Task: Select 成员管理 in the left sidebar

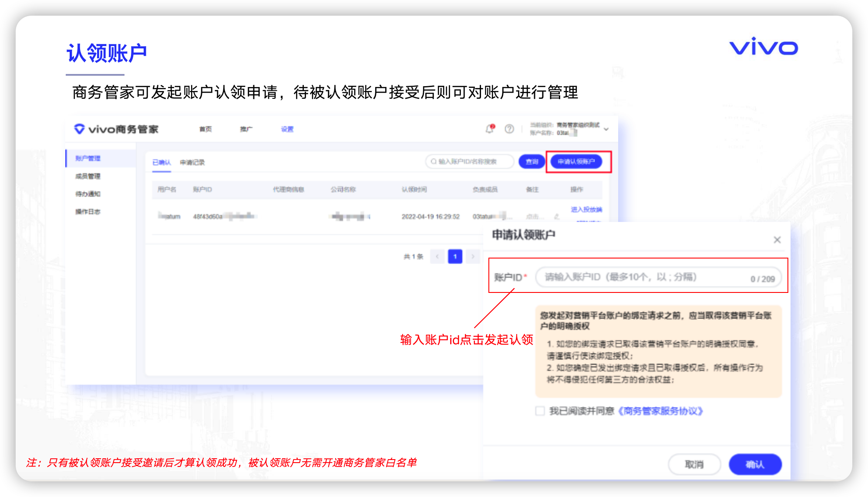Action: [88, 176]
